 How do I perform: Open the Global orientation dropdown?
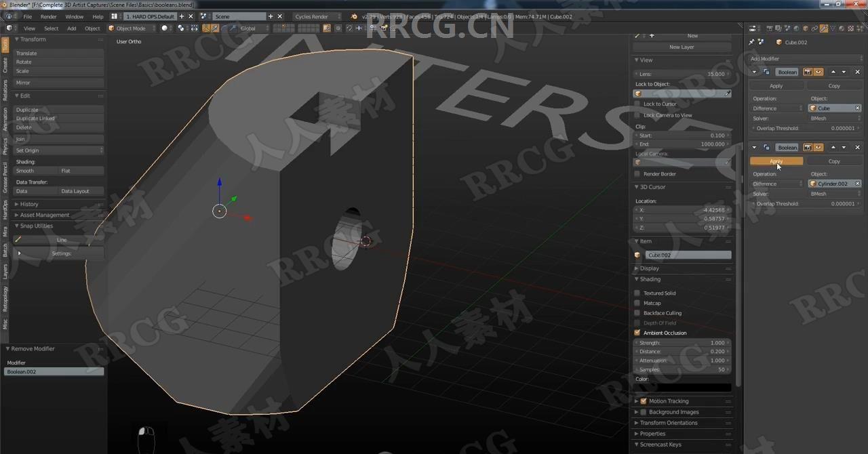pyautogui.click(x=255, y=28)
